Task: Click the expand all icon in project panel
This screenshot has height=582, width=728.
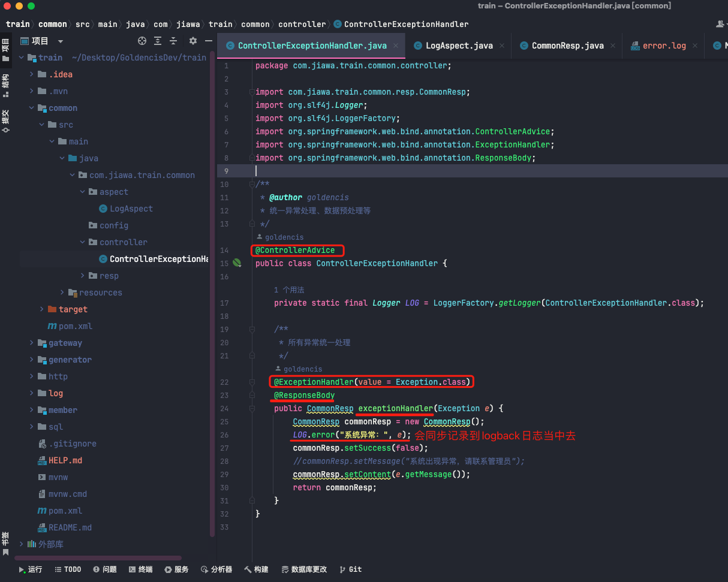Action: pos(158,41)
